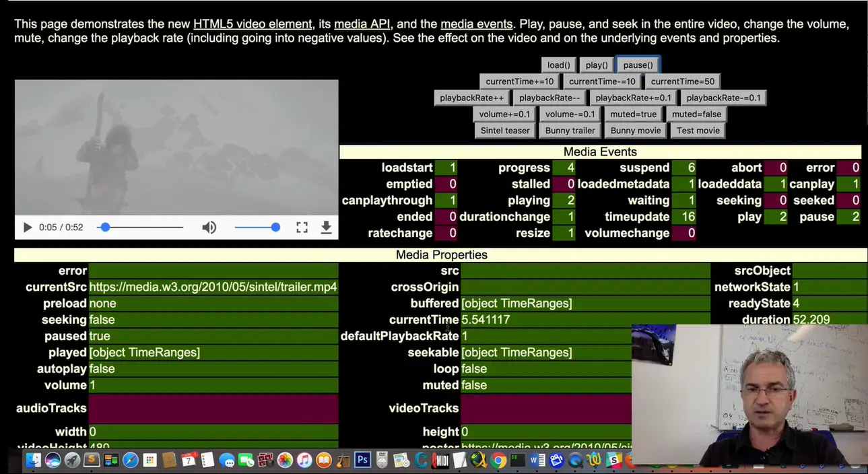The height and width of the screenshot is (474, 868).
Task: Open Microsoft Word from the dock
Action: click(537, 461)
